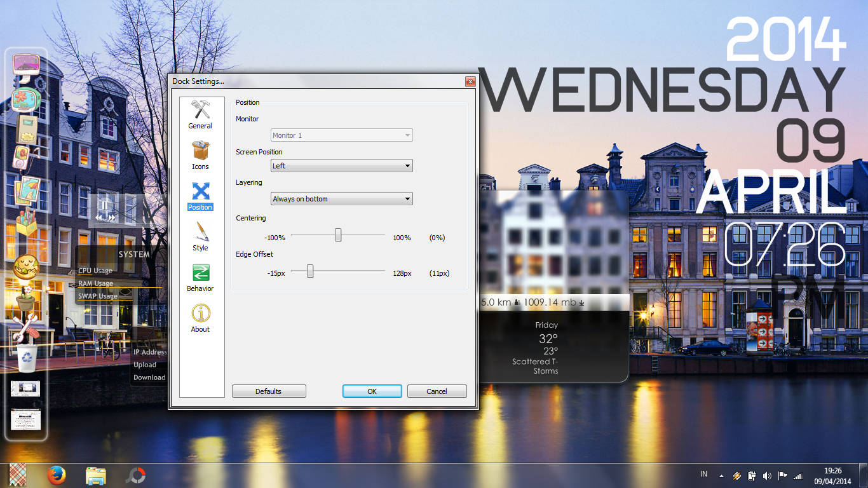Click the 1009.14 mb pressure reading
This screenshot has width=868, height=488.
550,302
